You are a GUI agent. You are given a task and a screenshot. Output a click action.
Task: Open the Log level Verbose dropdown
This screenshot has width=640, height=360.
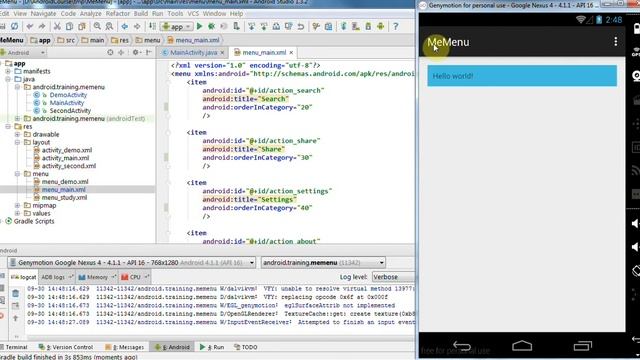[x=393, y=277]
